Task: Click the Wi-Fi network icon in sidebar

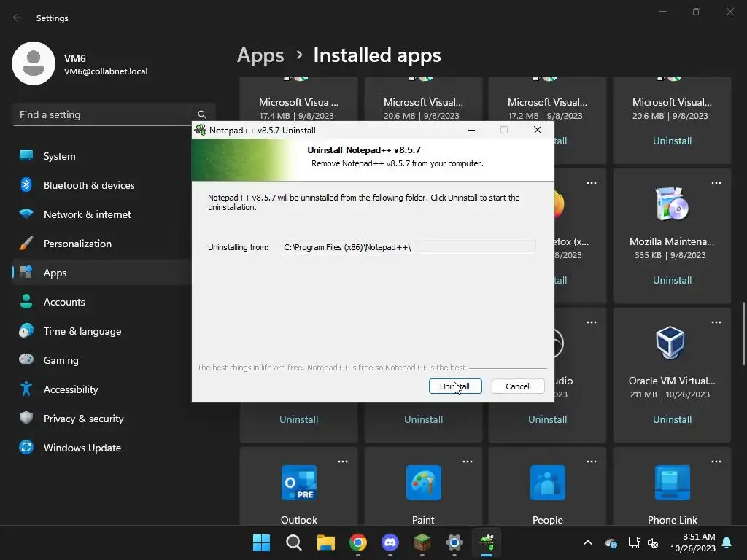Action: tap(26, 214)
